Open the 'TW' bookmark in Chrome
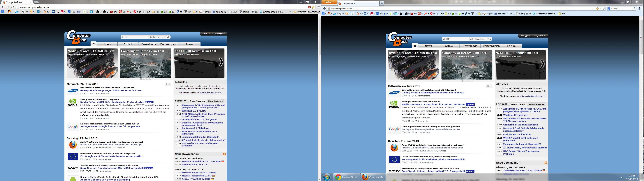644x181 pixels. click(x=71, y=12)
